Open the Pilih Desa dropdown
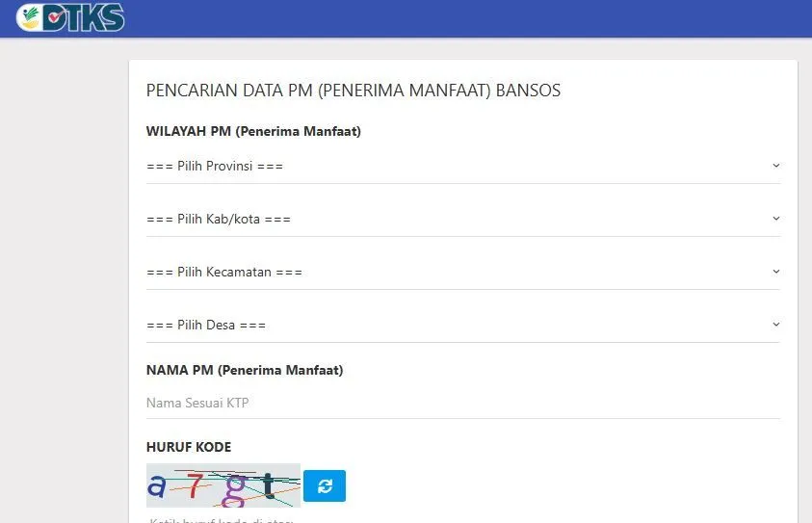812x523 pixels. coord(463,325)
